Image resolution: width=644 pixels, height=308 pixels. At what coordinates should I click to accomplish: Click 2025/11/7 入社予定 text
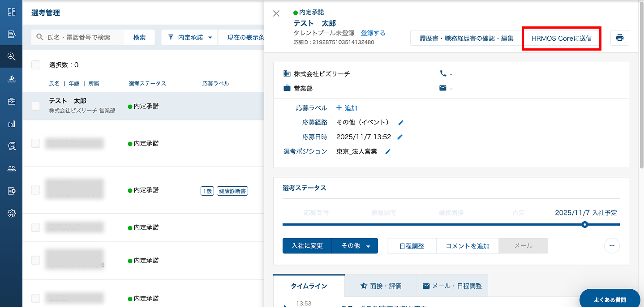click(x=586, y=213)
